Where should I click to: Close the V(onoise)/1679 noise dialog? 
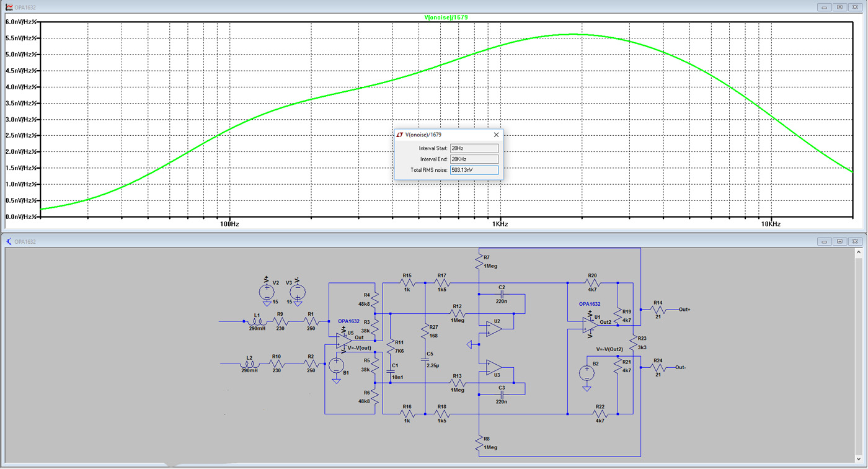(496, 135)
